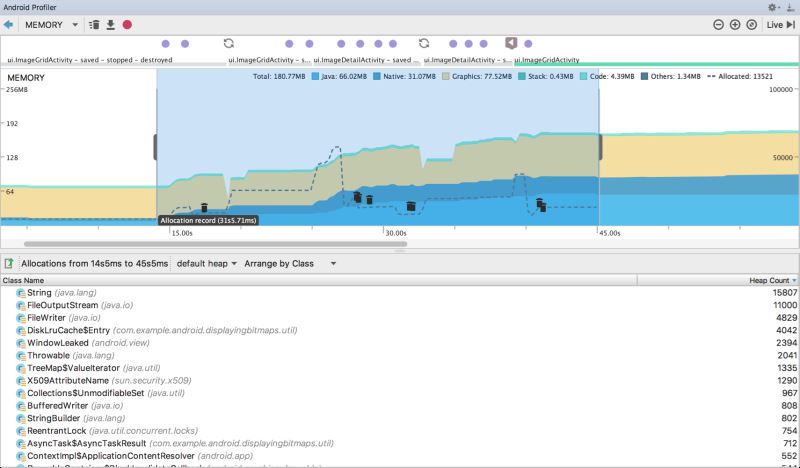Click garbage collection icon near 30s mark

411,206
